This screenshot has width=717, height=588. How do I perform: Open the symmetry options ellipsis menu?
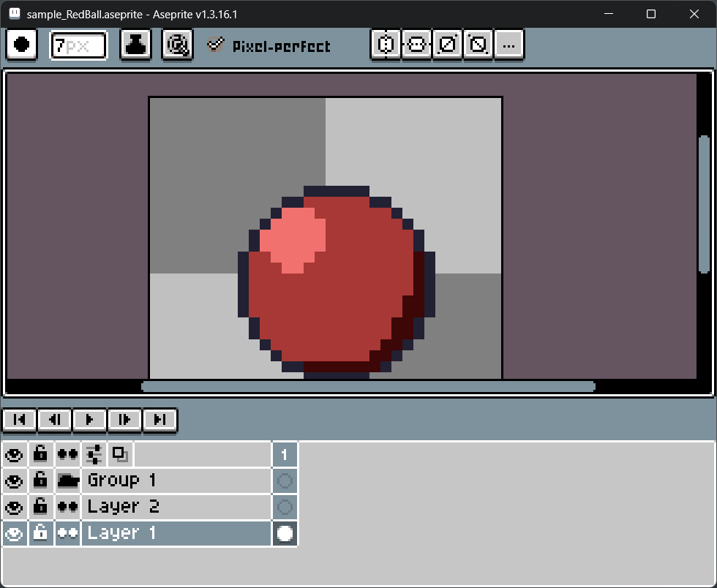pos(509,45)
